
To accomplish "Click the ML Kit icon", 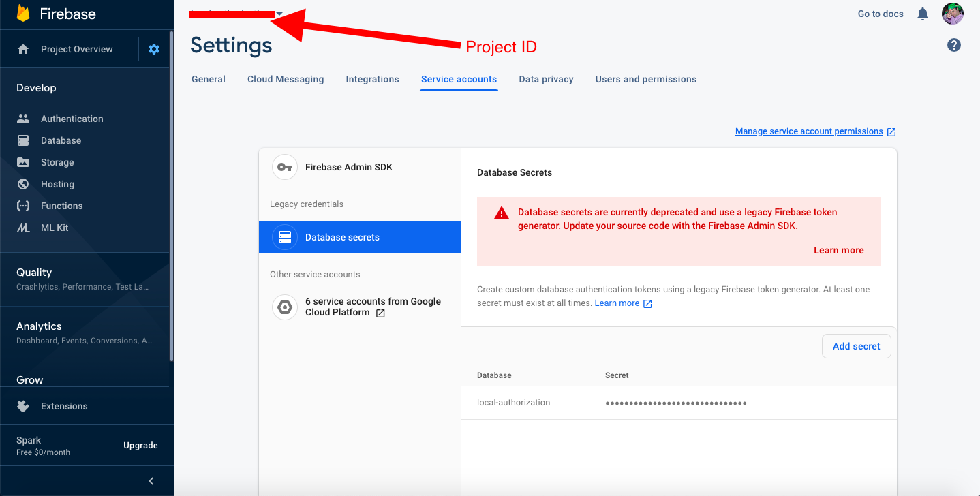I will coord(23,228).
